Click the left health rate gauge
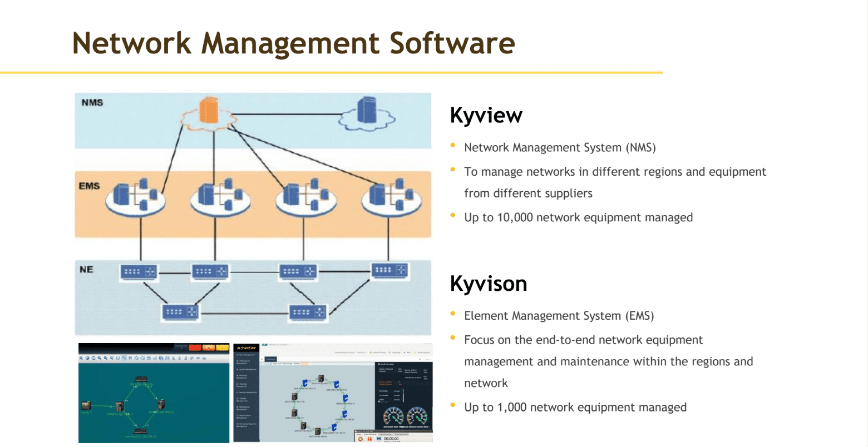Image resolution: width=868 pixels, height=447 pixels. tap(393, 415)
